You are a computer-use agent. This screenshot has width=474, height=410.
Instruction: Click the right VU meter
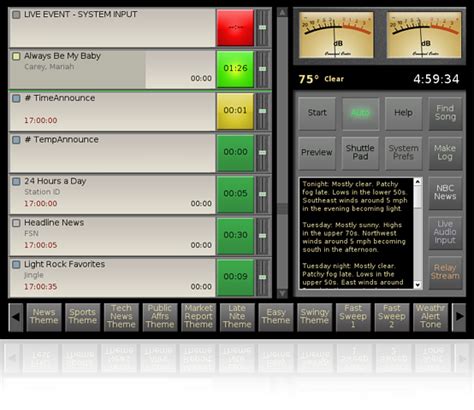(x=424, y=35)
